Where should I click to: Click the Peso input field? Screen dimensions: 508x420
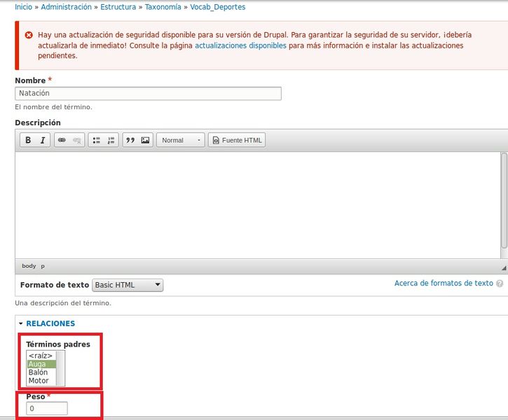pos(47,408)
